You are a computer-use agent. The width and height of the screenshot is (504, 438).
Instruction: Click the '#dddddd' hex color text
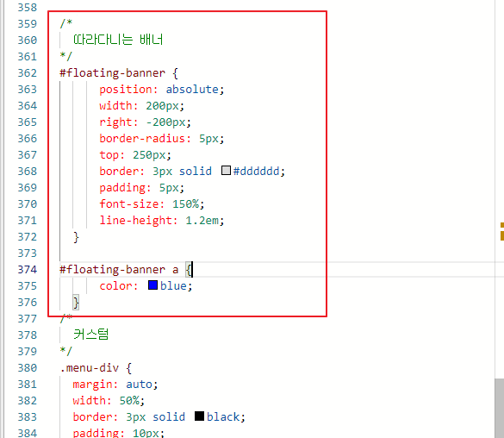pos(257,172)
